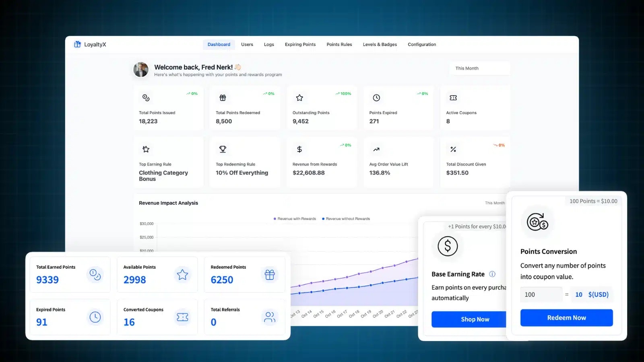Click the star icon on Outstanding Points card
Viewport: 644px width, 362px height.
click(x=299, y=97)
